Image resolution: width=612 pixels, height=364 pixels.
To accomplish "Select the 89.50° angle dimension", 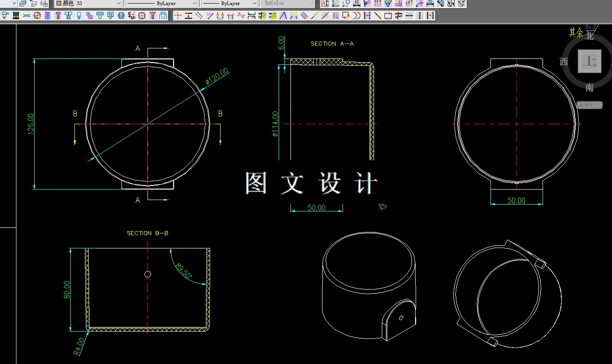I will [184, 271].
